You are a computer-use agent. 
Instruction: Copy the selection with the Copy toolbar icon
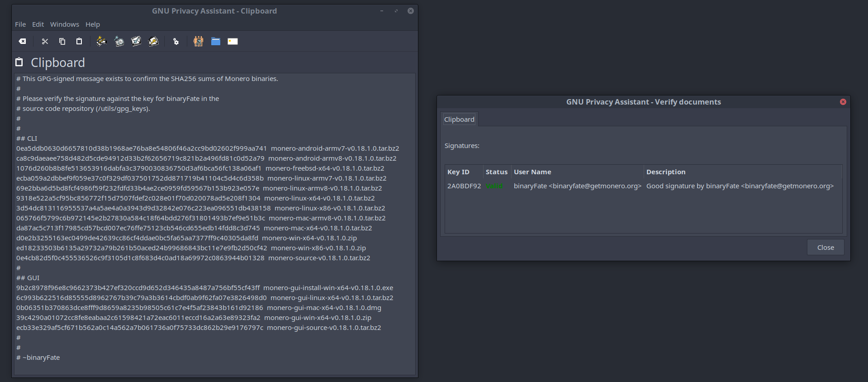(x=62, y=41)
